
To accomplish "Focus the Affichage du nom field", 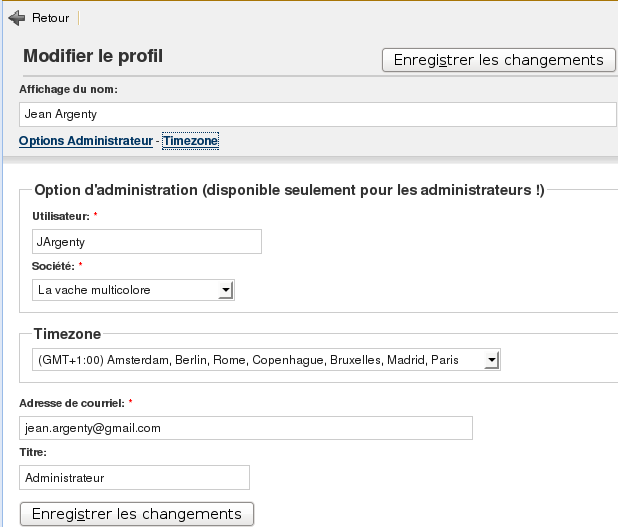I will click(x=317, y=114).
